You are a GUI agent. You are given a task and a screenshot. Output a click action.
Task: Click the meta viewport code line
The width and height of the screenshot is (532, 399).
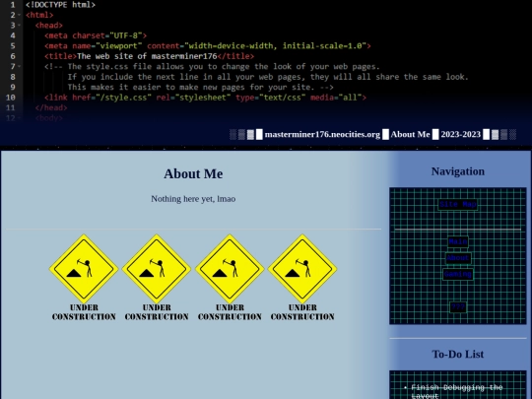pyautogui.click(x=207, y=45)
